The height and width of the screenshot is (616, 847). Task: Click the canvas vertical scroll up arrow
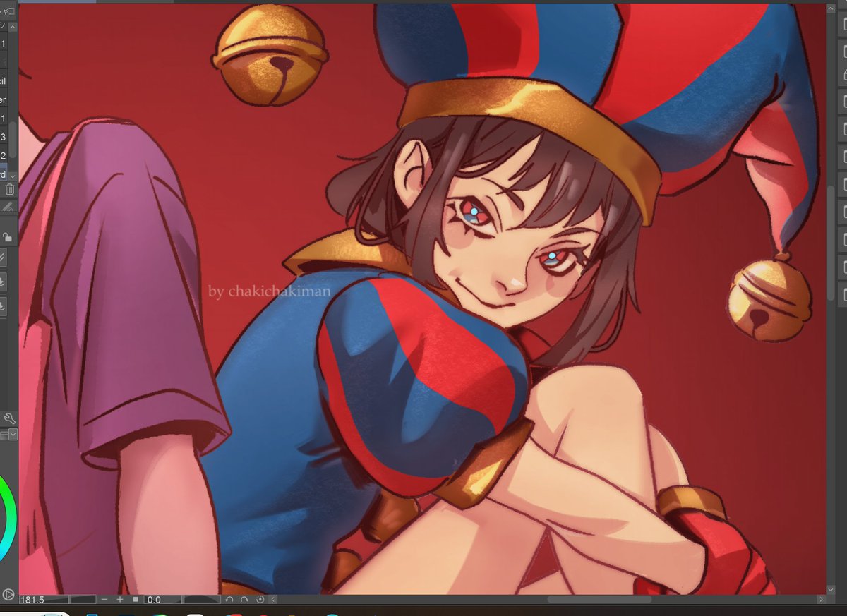[831, 8]
